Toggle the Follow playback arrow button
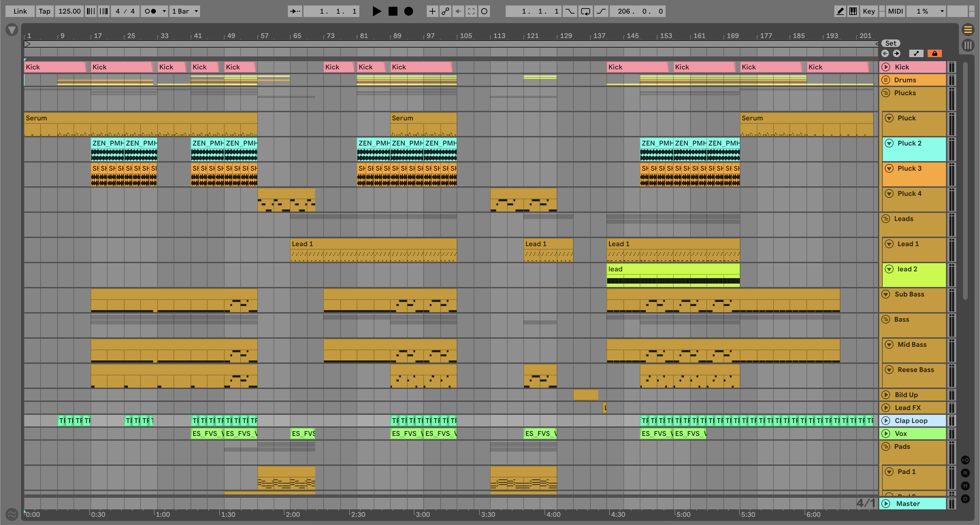Image resolution: width=980 pixels, height=525 pixels. (x=295, y=12)
